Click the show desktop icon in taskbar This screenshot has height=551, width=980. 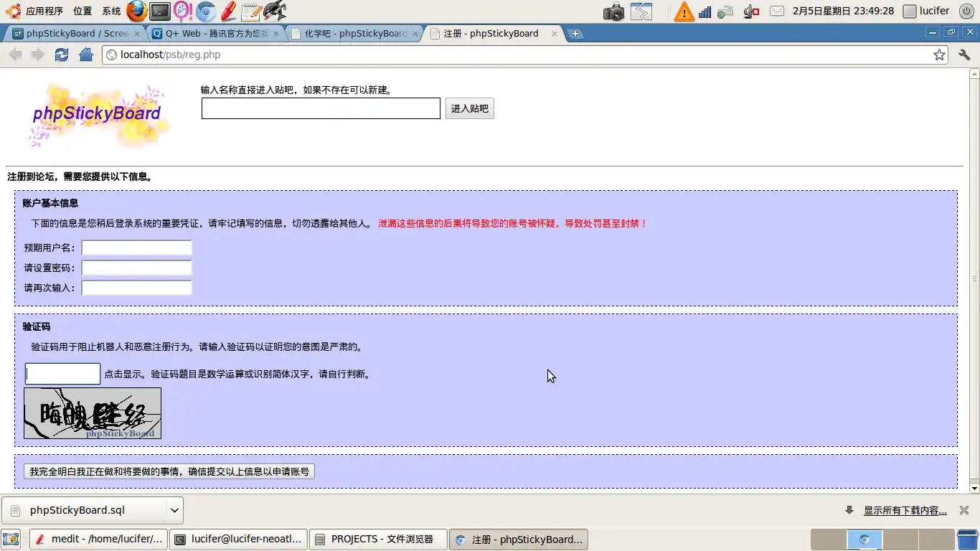pos(11,540)
